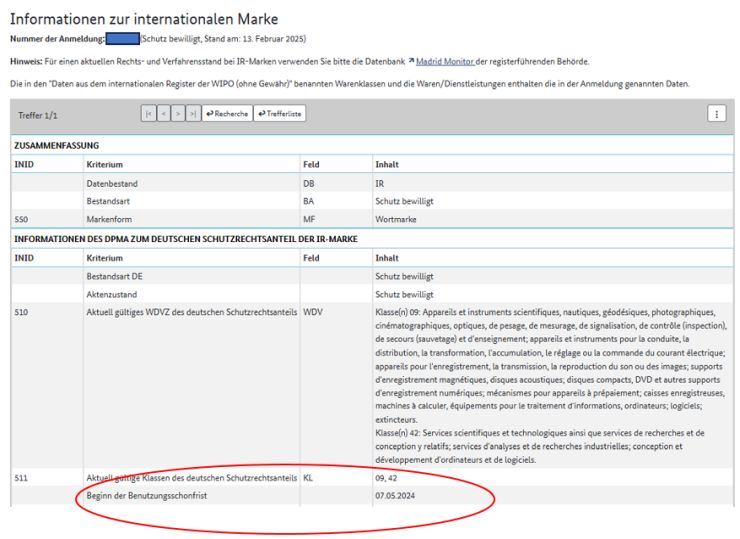This screenshot has height=539, width=740.
Task: Click the redacted application number
Action: pos(121,38)
